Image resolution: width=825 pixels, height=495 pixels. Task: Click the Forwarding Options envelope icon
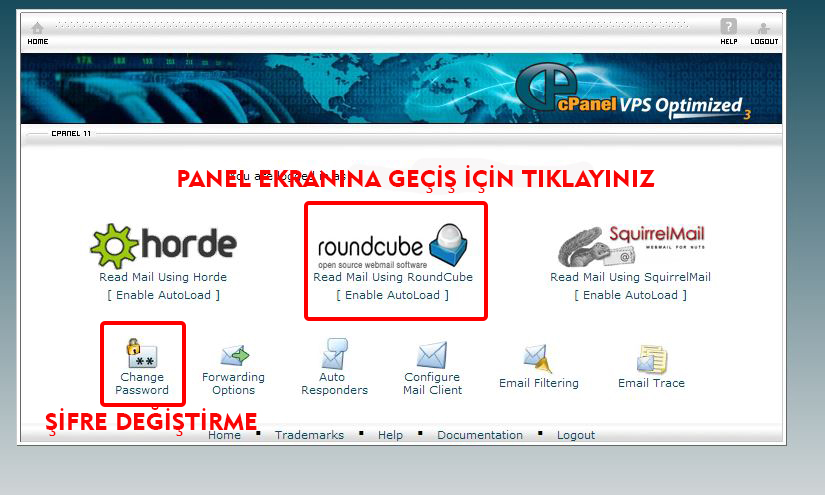coord(234,356)
